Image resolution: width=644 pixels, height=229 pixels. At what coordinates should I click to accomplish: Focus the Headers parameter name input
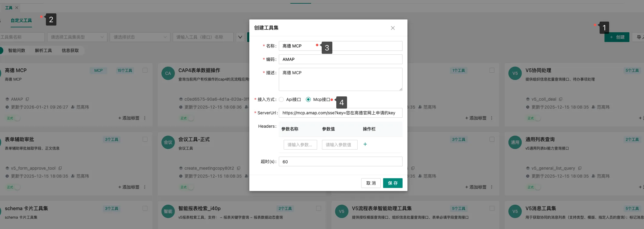click(300, 145)
